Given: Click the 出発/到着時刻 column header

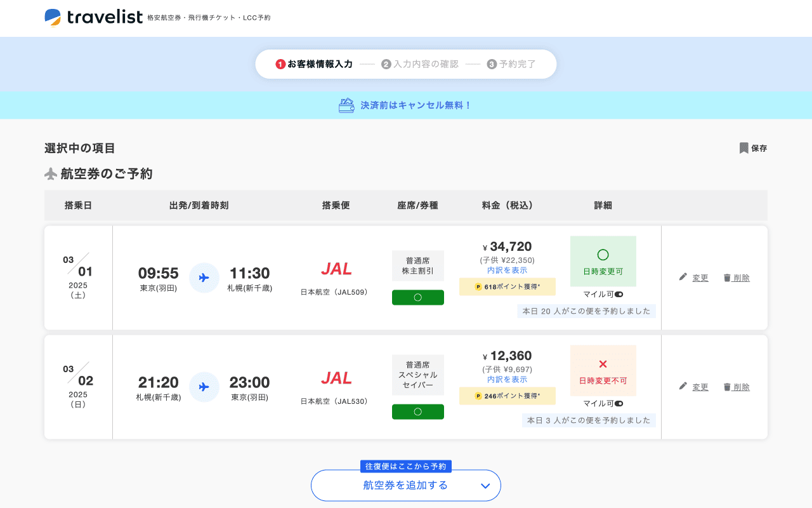Looking at the screenshot, I should point(199,205).
